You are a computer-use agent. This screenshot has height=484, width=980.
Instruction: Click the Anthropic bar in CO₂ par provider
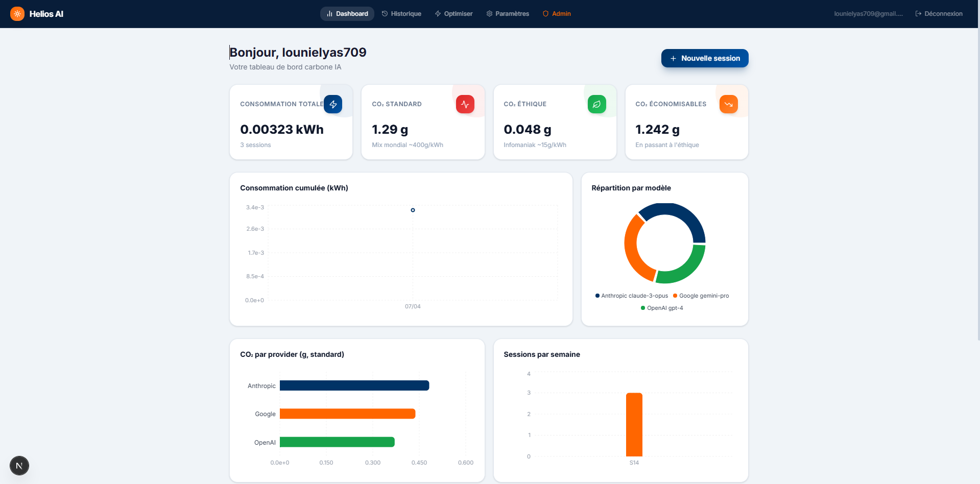click(354, 385)
